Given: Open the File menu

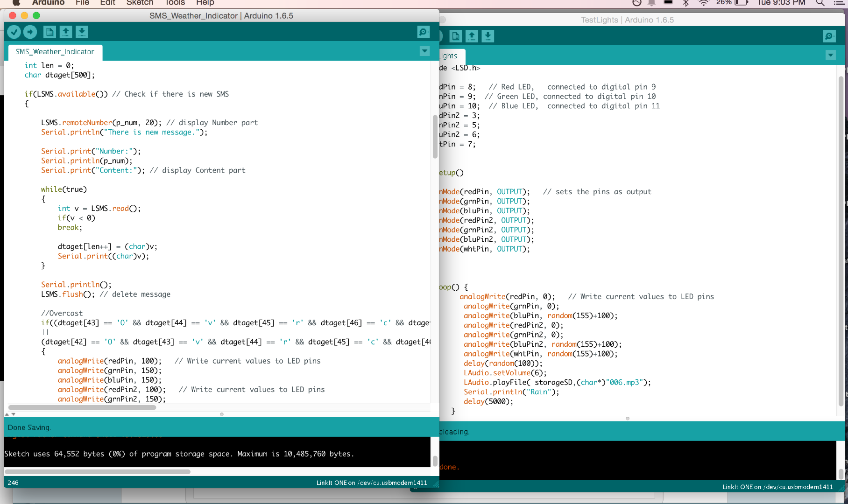Looking at the screenshot, I should [x=82, y=2].
